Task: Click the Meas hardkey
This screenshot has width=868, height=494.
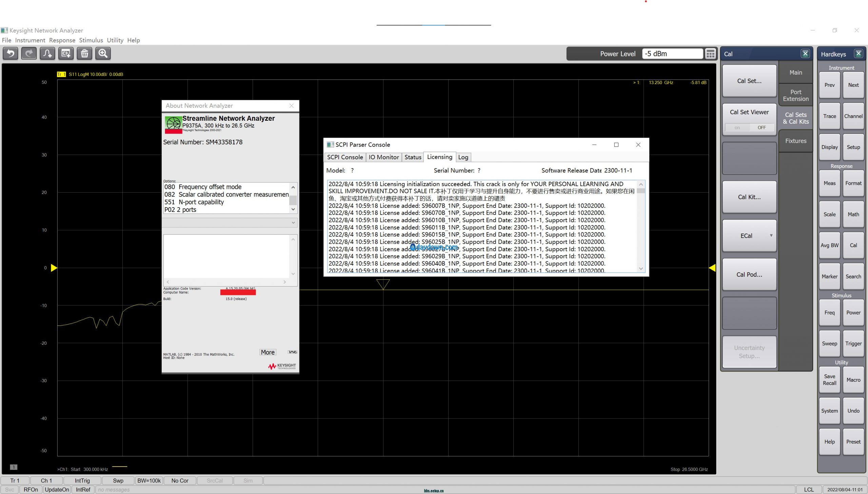Action: click(x=829, y=183)
